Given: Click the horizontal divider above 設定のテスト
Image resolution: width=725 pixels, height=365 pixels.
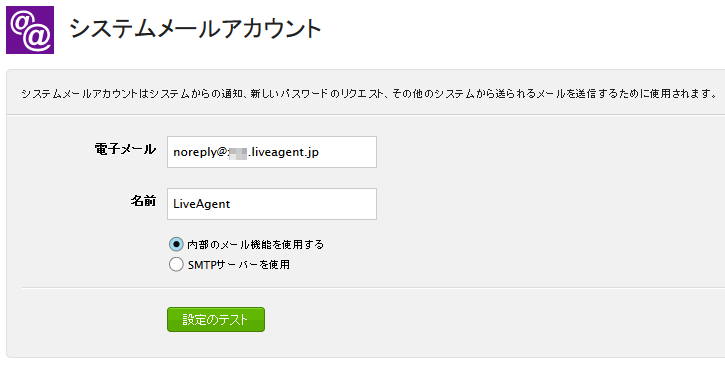Looking at the screenshot, I should click(373, 288).
